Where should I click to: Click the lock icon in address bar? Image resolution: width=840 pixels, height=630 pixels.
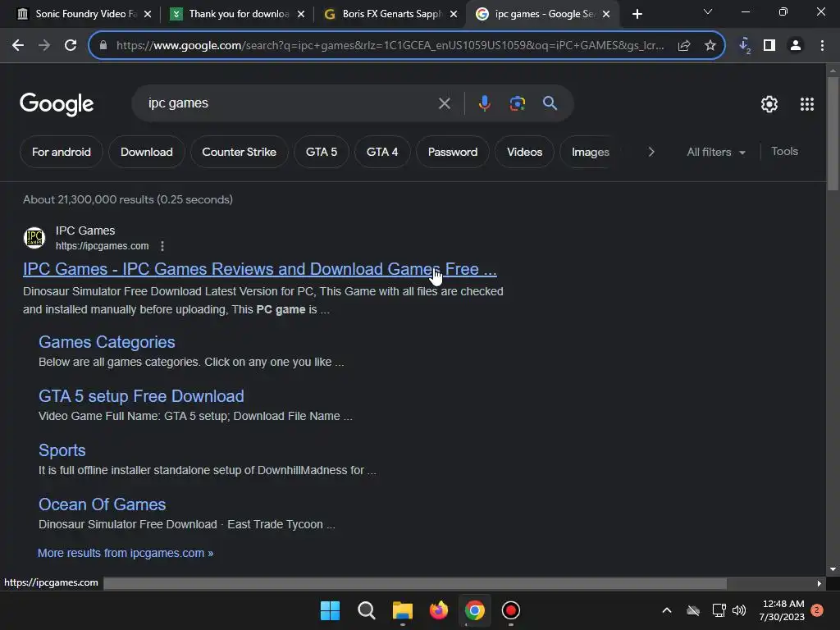[103, 46]
